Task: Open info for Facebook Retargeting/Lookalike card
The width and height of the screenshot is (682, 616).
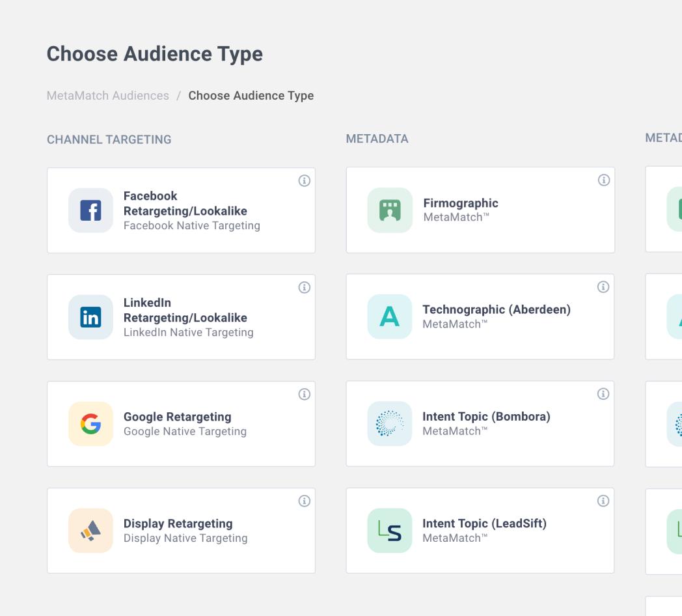Action: click(x=304, y=181)
